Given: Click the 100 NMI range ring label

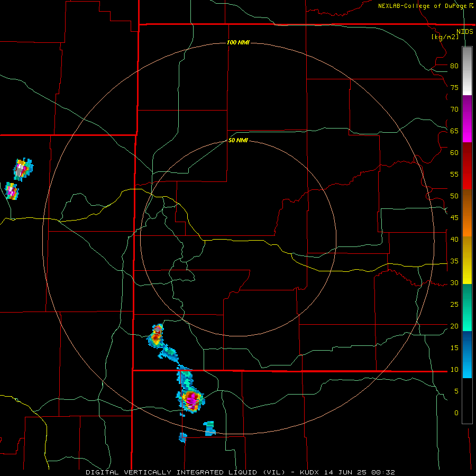Looking at the screenshot, I should tap(239, 42).
